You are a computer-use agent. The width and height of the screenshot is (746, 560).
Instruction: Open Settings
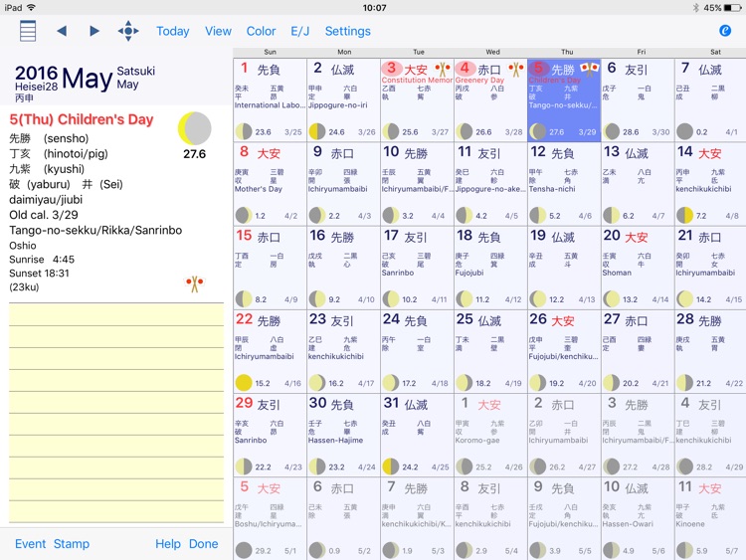pos(348,32)
